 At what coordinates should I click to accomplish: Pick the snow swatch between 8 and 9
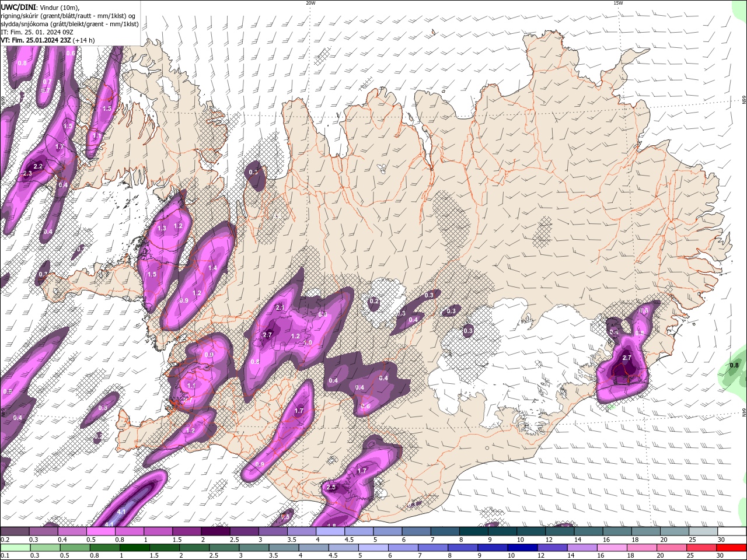pyautogui.click(x=473, y=531)
